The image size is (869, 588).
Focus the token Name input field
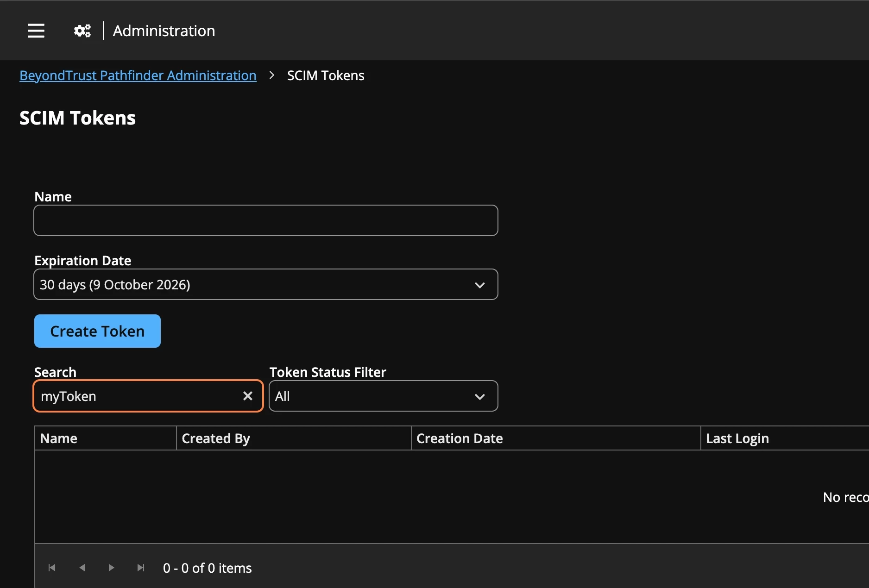(x=266, y=220)
